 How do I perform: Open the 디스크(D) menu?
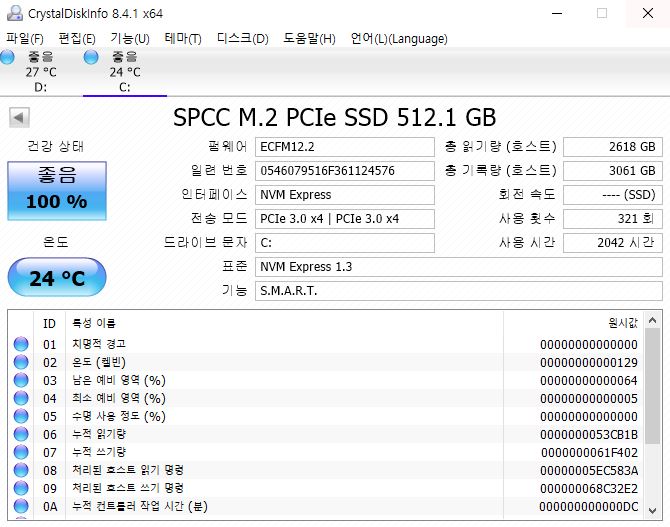243,39
